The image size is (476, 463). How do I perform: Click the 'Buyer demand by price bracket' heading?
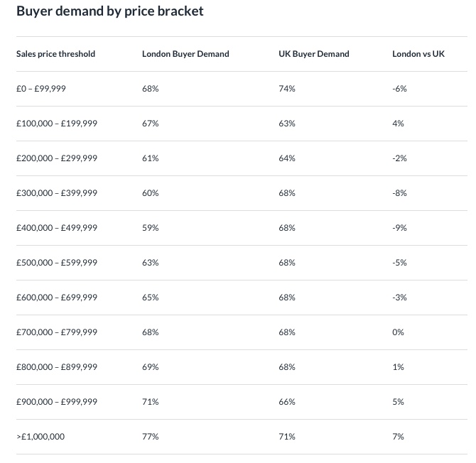(110, 11)
